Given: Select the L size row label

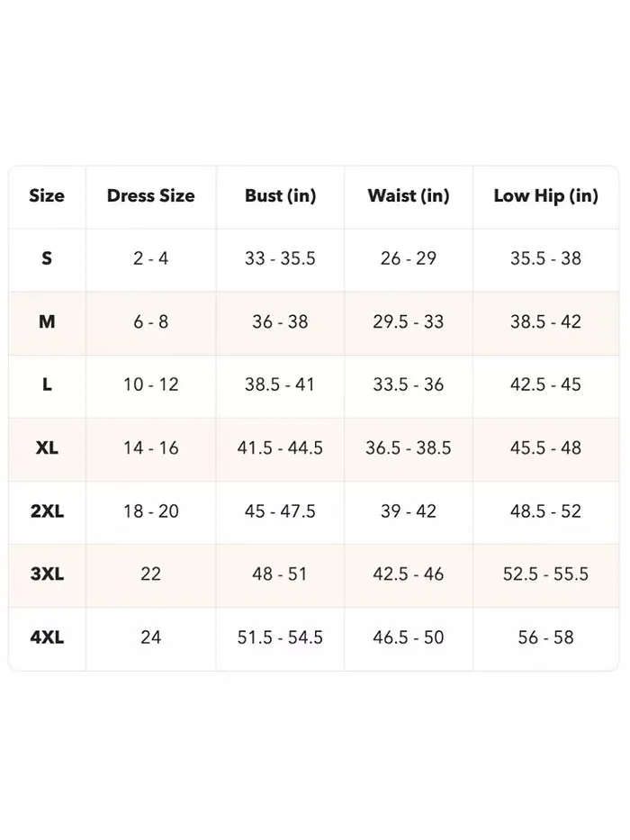Looking at the screenshot, I should (x=47, y=384).
